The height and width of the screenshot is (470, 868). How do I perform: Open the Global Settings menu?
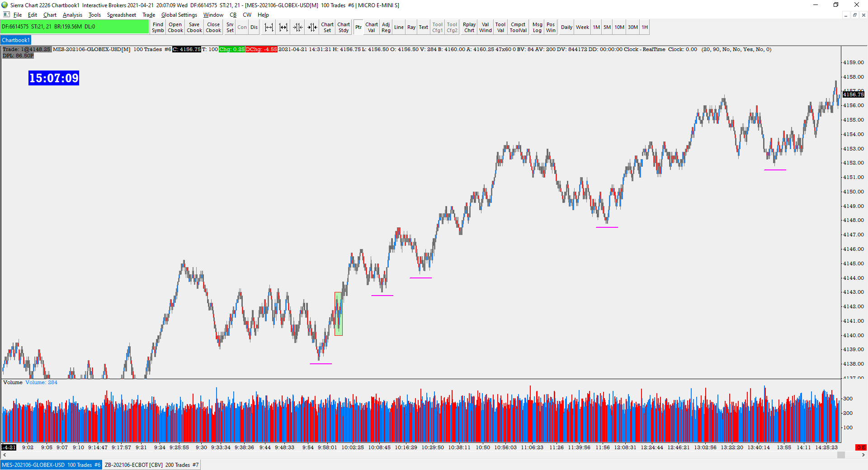coord(179,15)
